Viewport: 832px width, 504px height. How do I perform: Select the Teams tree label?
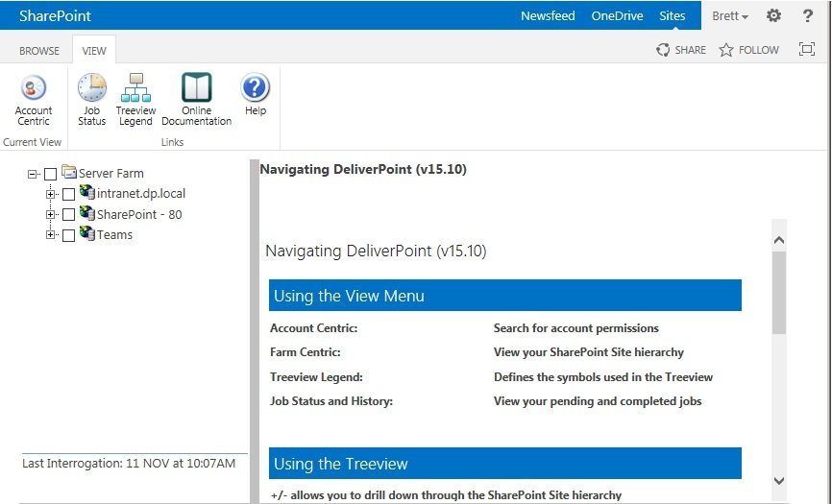point(114,235)
